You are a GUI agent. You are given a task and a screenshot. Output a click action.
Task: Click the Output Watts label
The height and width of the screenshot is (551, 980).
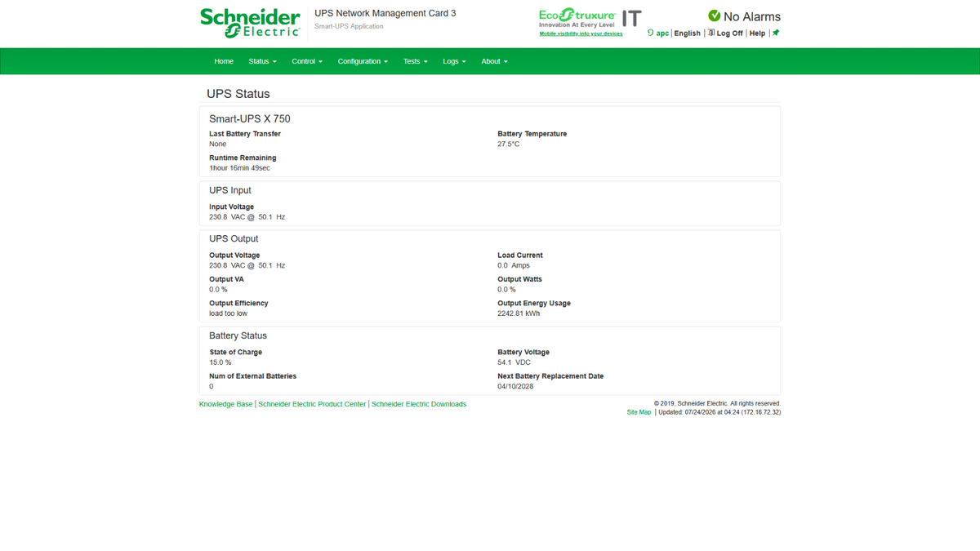pos(519,279)
